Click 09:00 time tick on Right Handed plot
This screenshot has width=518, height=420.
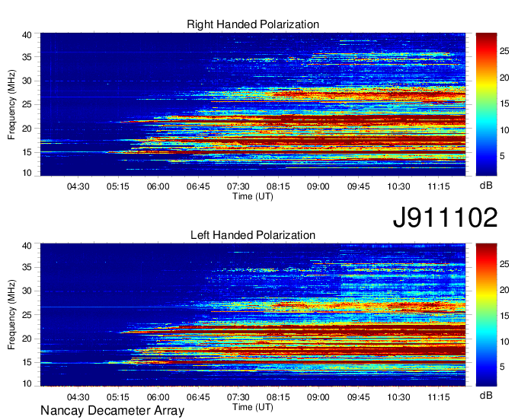[x=318, y=186]
